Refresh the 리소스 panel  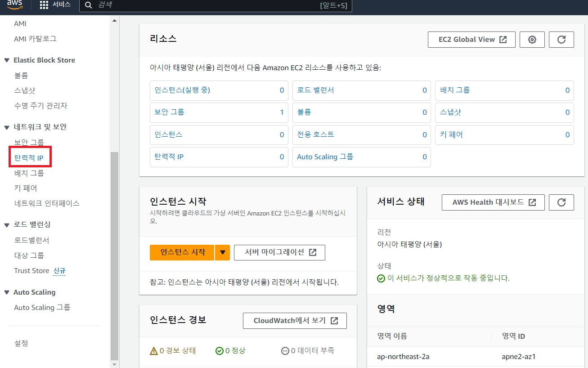pyautogui.click(x=561, y=40)
